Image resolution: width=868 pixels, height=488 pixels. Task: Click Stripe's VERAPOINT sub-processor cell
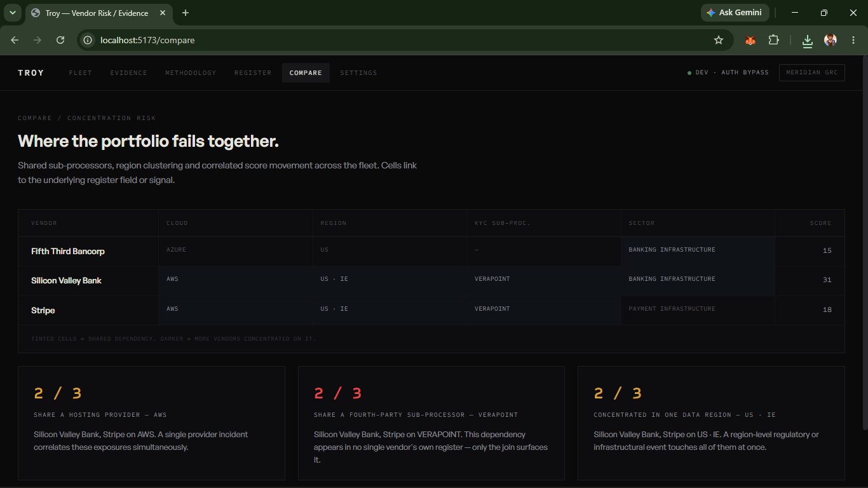pyautogui.click(x=543, y=310)
